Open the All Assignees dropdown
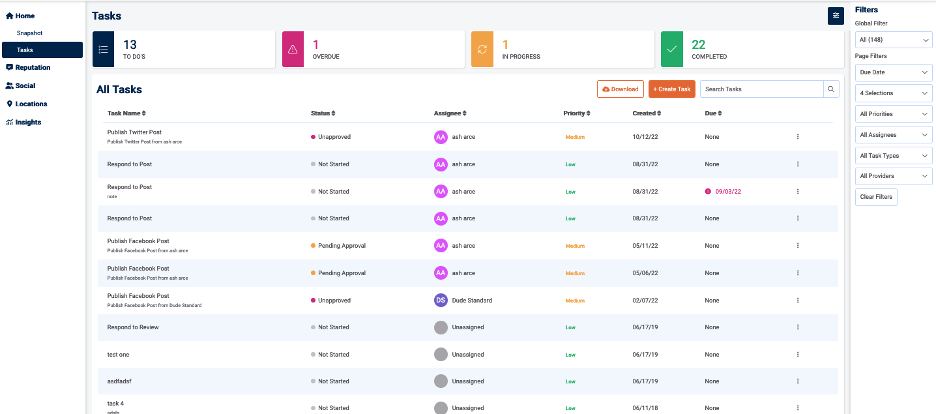 894,134
